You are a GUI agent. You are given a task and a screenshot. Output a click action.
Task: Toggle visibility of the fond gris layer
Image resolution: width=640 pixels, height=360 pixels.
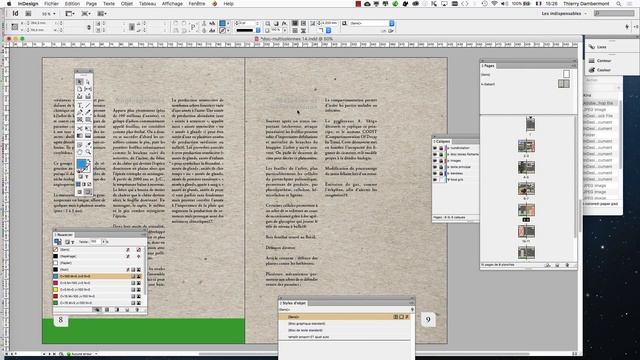coord(435,180)
